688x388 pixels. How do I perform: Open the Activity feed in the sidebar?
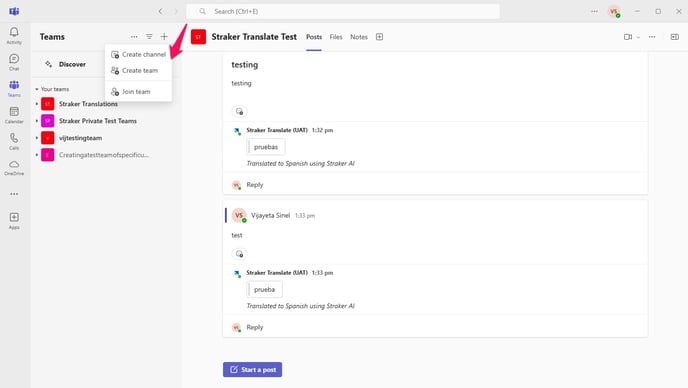click(14, 35)
